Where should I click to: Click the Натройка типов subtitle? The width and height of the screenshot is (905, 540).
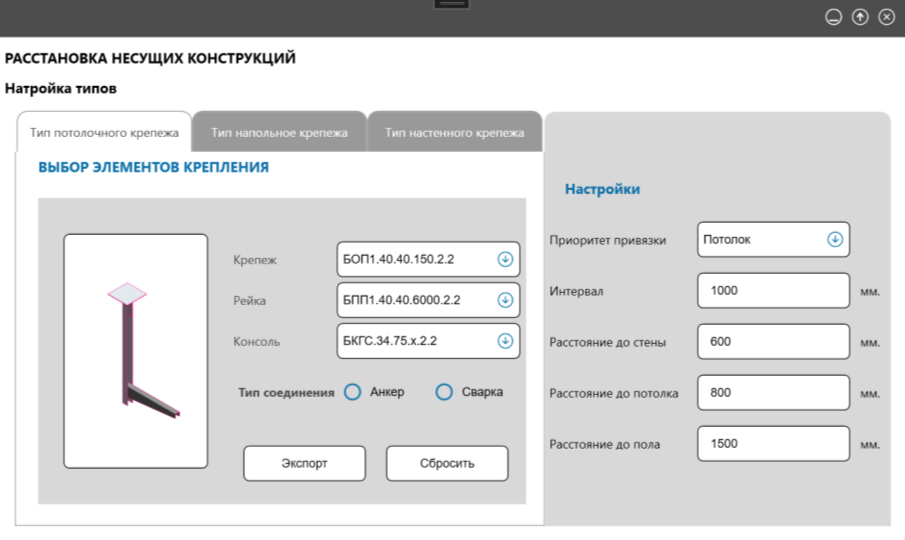coord(61,89)
